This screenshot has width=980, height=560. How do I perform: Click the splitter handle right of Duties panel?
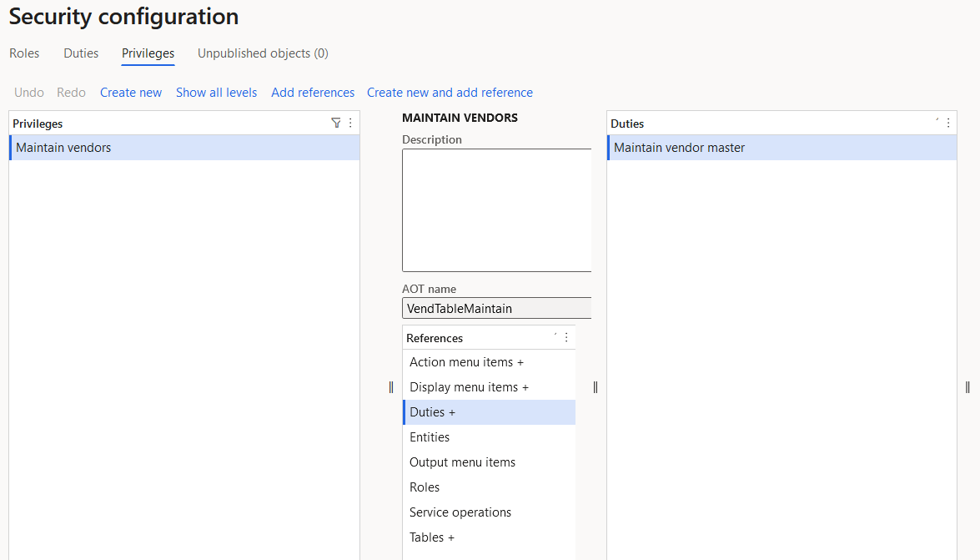(967, 387)
